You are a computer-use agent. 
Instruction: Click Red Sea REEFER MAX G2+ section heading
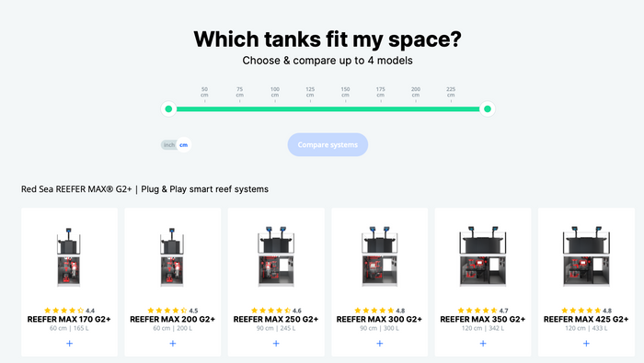pos(144,189)
